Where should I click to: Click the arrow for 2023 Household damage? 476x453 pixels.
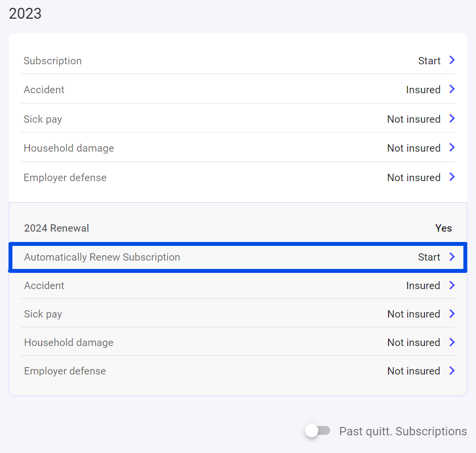[452, 148]
